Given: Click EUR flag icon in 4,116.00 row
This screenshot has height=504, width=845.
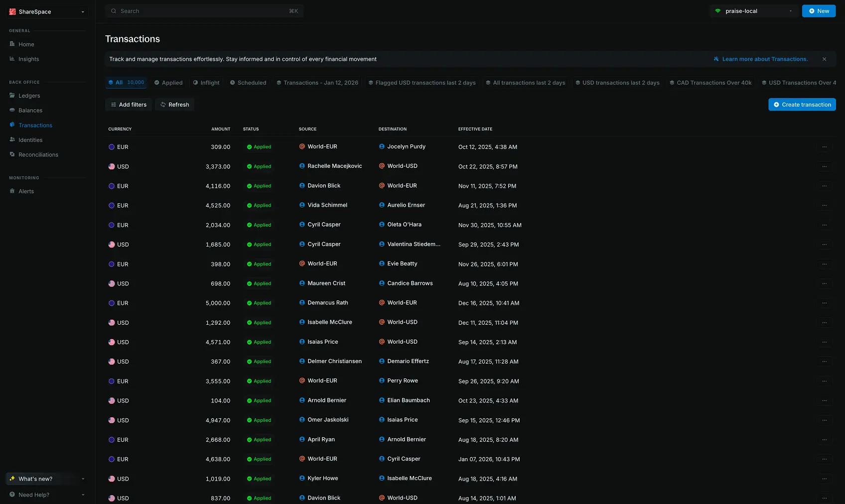Looking at the screenshot, I should 112,186.
